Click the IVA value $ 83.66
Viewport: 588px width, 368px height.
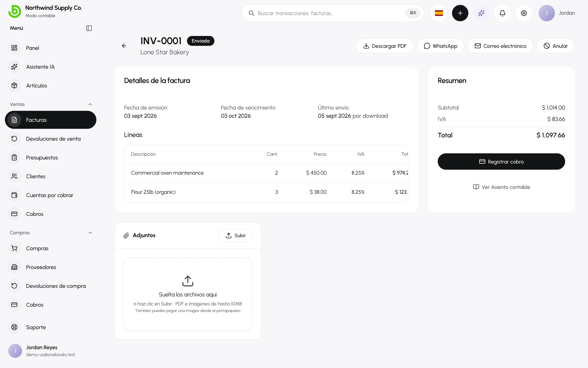[556, 119]
